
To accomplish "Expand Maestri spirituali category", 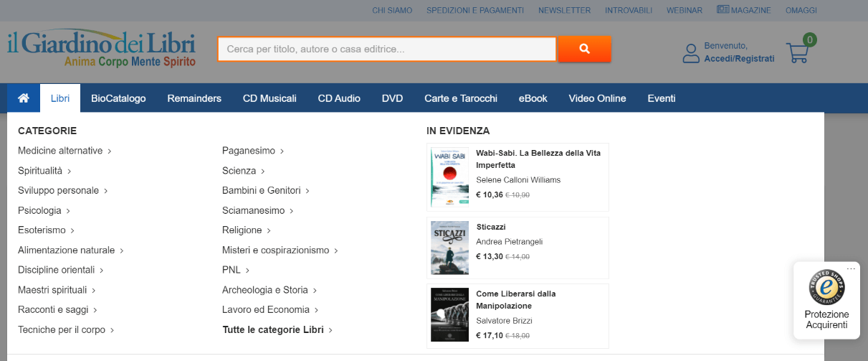I will pyautogui.click(x=57, y=290).
